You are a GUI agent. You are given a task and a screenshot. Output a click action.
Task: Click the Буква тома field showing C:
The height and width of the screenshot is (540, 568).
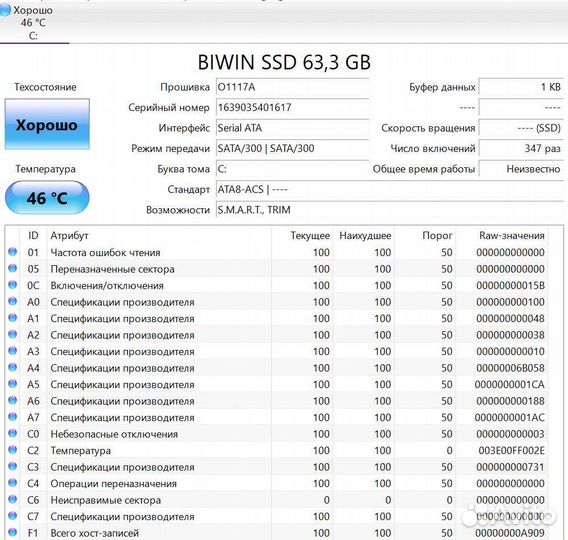coord(292,169)
